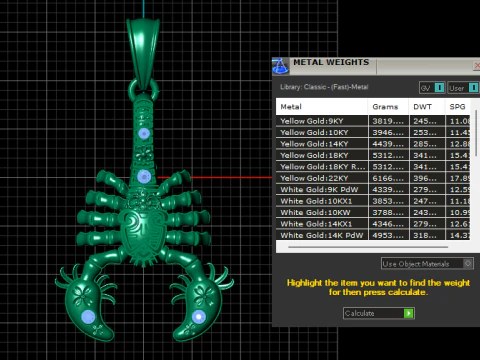Select the gem on the left claw

[88, 317]
